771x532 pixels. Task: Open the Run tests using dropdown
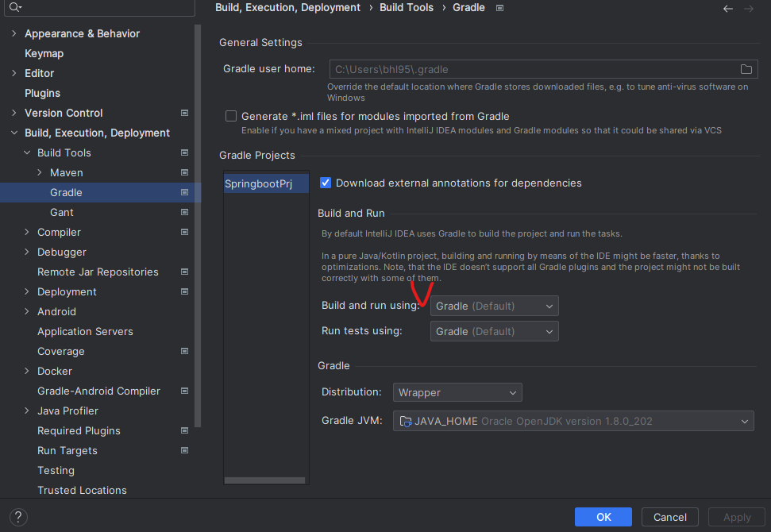(x=494, y=331)
